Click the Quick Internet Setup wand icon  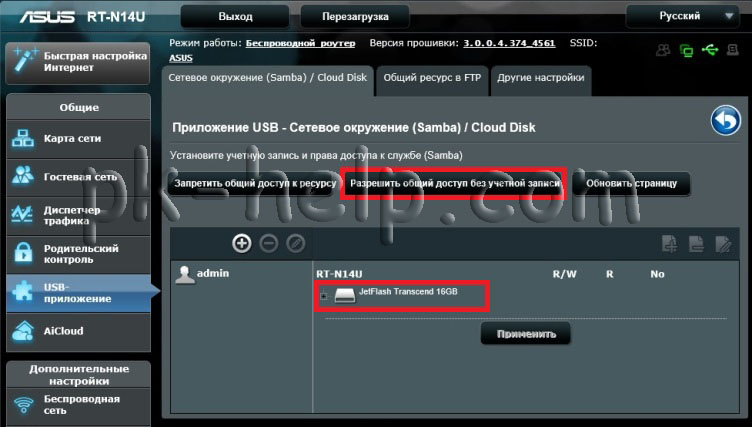tap(25, 60)
